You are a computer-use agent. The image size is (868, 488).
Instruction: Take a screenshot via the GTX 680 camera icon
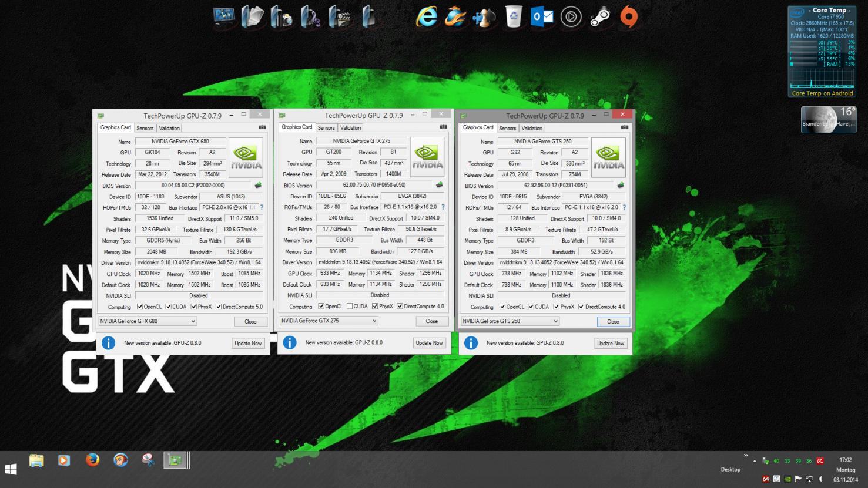pyautogui.click(x=262, y=127)
